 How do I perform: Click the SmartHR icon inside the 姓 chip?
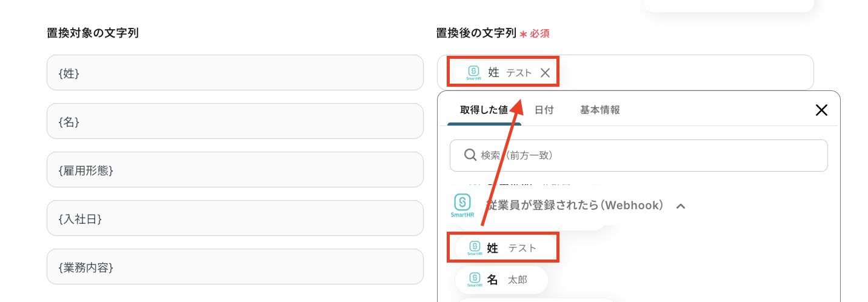(473, 73)
